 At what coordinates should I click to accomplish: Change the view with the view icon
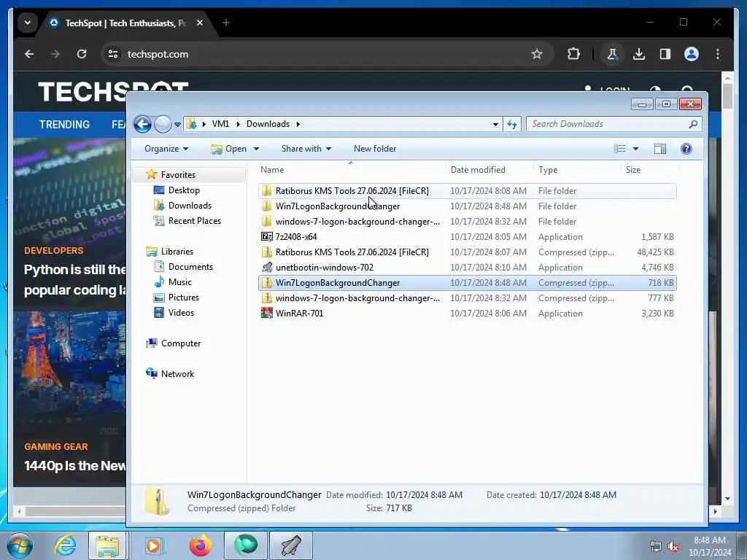pos(620,149)
